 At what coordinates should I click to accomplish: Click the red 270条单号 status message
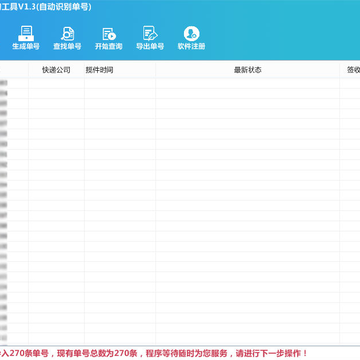point(153,353)
